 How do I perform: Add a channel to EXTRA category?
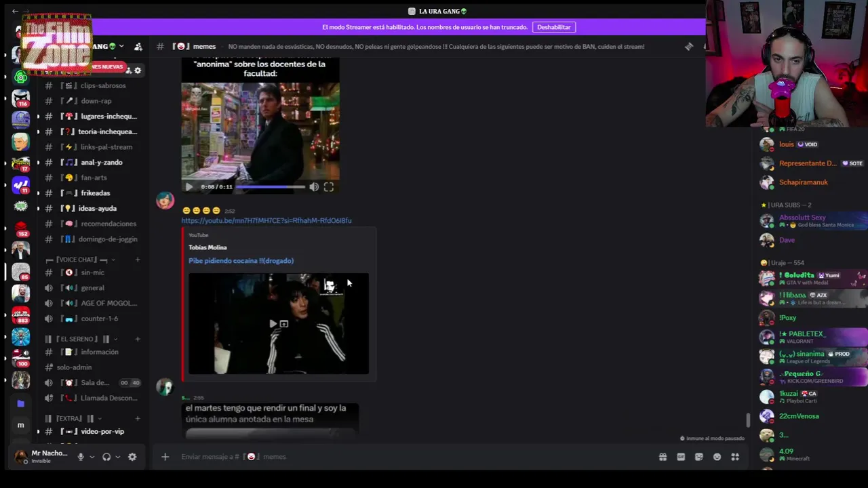(x=138, y=418)
